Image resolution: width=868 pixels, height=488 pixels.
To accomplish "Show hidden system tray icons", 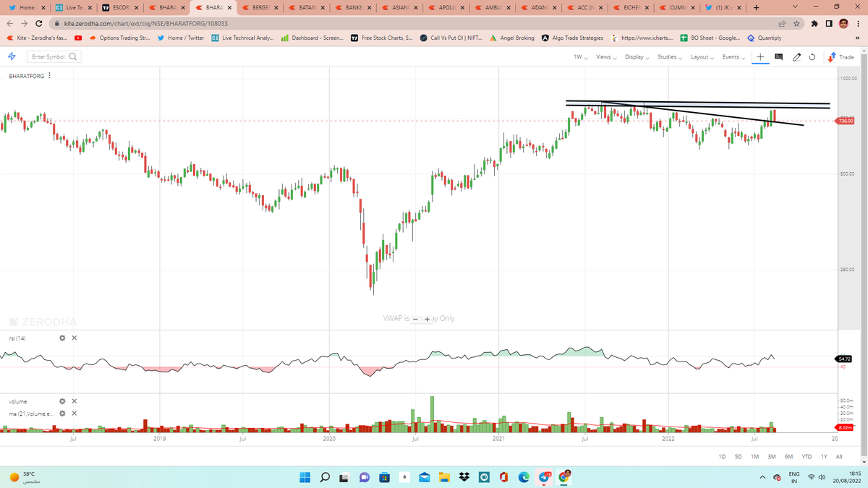I will pyautogui.click(x=762, y=477).
